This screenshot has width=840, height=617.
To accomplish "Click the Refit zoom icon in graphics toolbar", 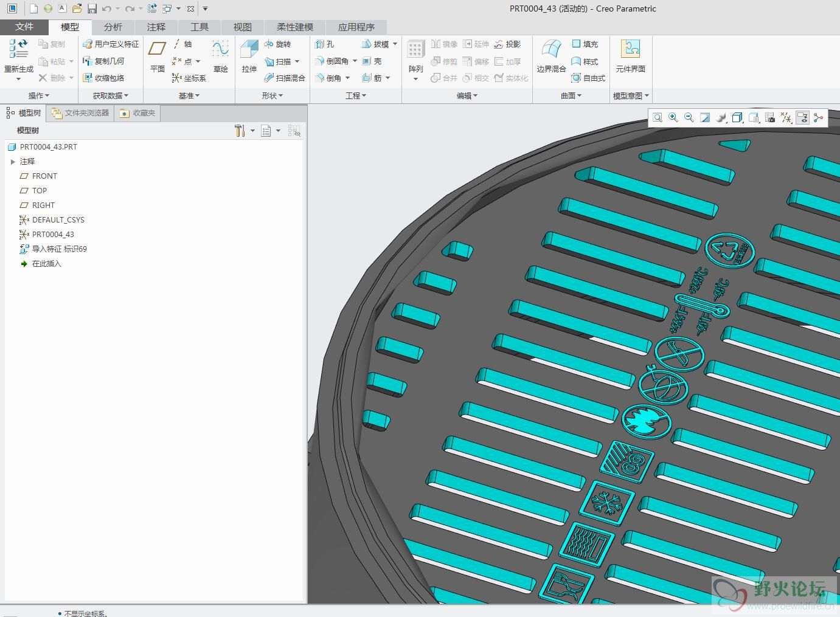I will tap(658, 117).
